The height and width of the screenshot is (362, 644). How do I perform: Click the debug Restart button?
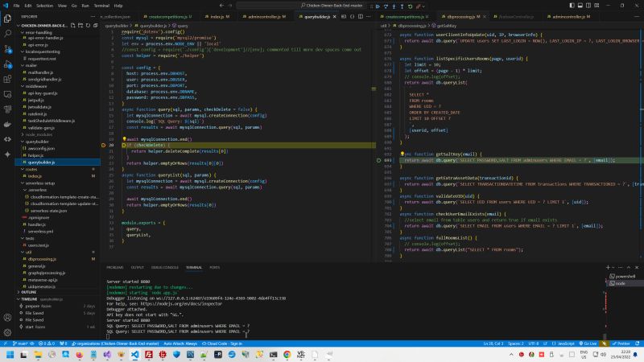point(410,6)
